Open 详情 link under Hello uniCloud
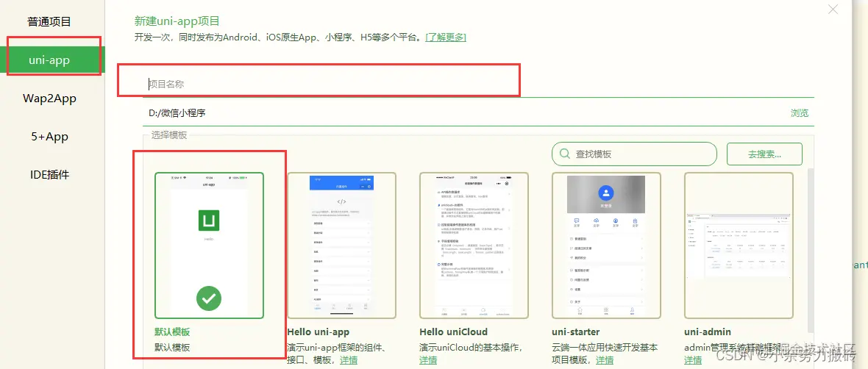This screenshot has width=868, height=369. (428, 360)
